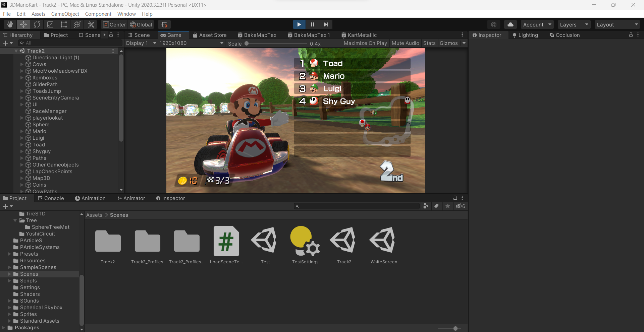Toggle Maximize On Play
The height and width of the screenshot is (332, 644).
click(365, 43)
